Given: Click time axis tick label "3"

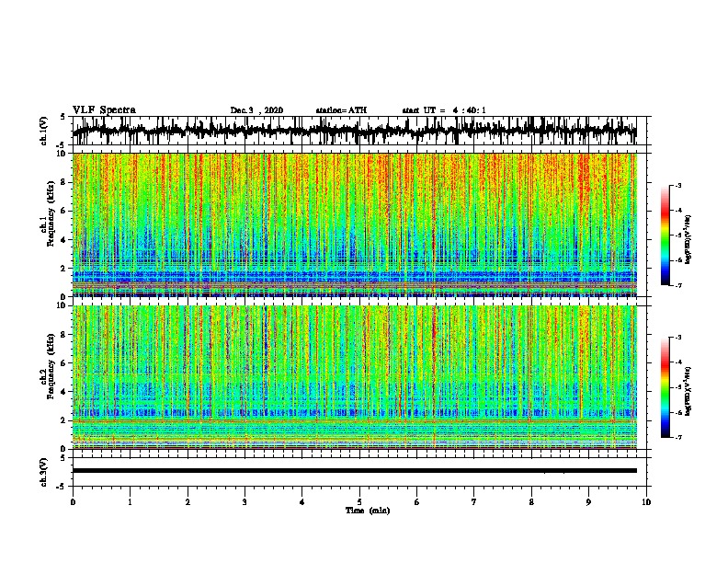Looking at the screenshot, I should (245, 502).
